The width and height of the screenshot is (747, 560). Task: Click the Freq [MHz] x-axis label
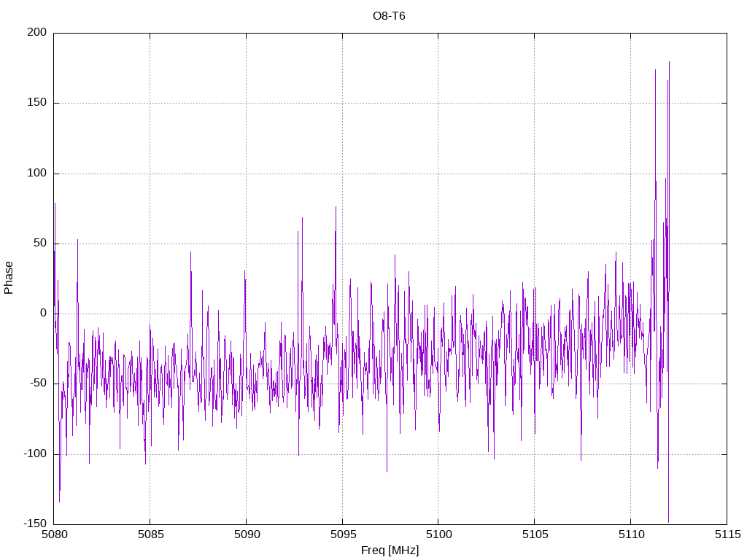pos(390,550)
